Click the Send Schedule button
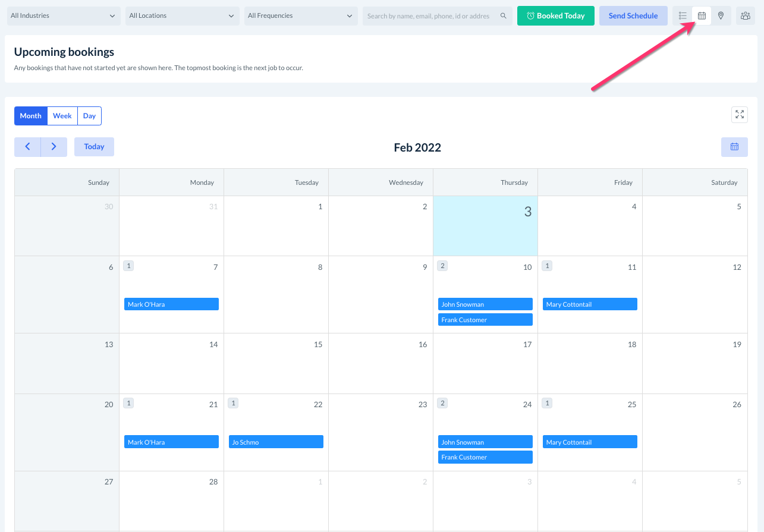Viewport: 764px width, 532px height. [x=633, y=16]
